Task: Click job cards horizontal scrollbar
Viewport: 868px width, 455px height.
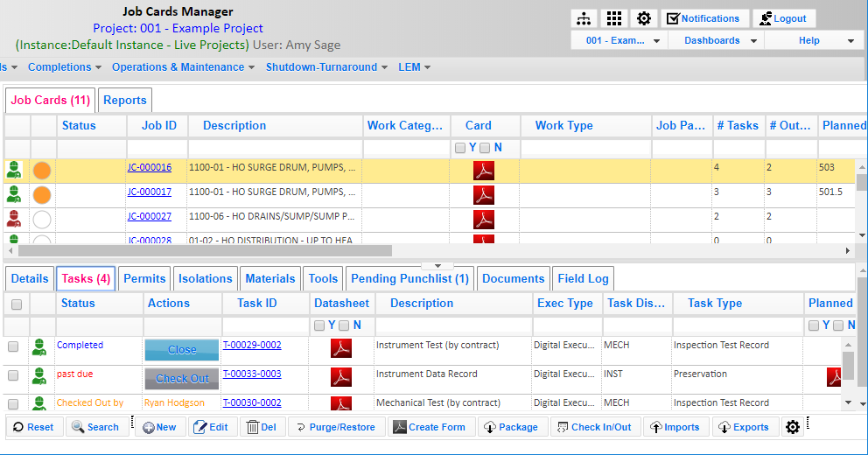Action: pyautogui.click(x=205, y=251)
